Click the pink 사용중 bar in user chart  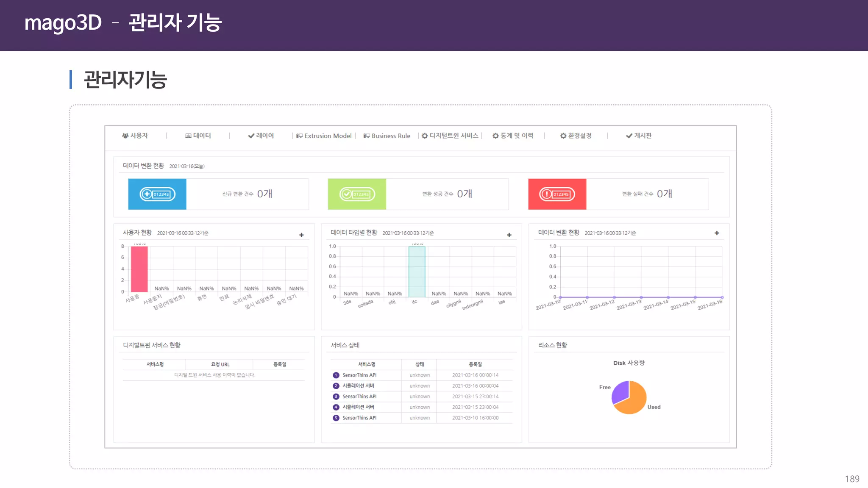coord(139,269)
